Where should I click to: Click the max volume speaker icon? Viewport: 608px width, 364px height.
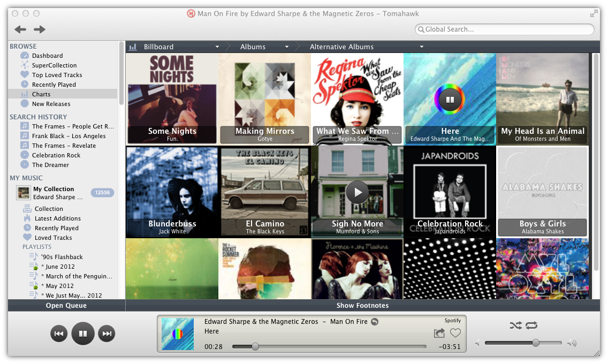(x=572, y=343)
